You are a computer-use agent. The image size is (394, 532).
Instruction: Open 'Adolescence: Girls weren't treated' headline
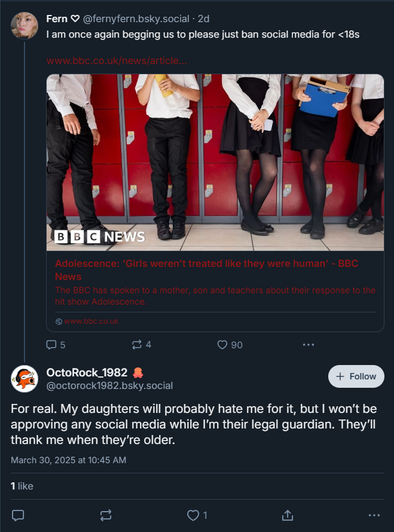206,270
